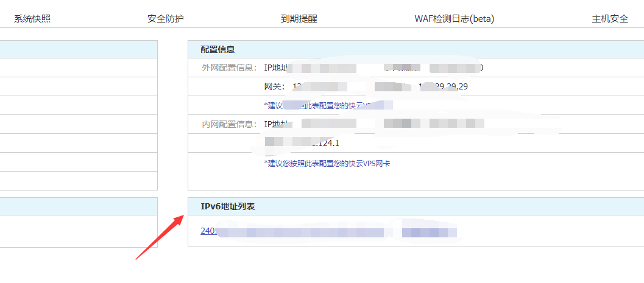This screenshot has height=283, width=644.
Task: Go to the 主机安全 tab
Action: tap(610, 19)
